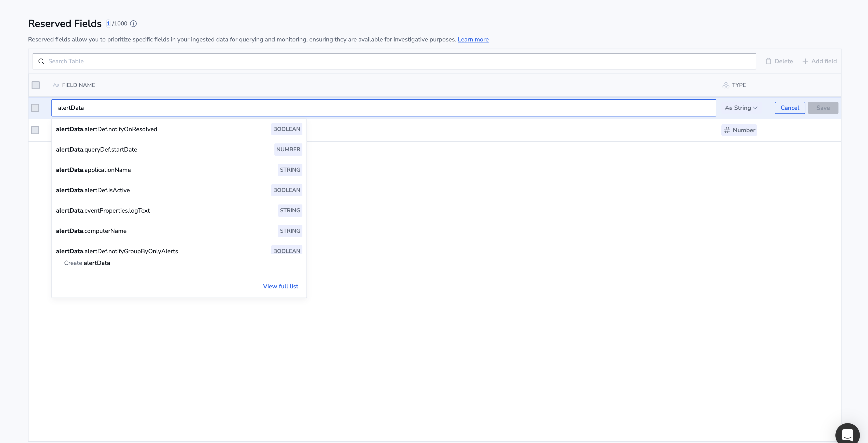Open the String type dropdown

tap(741, 108)
